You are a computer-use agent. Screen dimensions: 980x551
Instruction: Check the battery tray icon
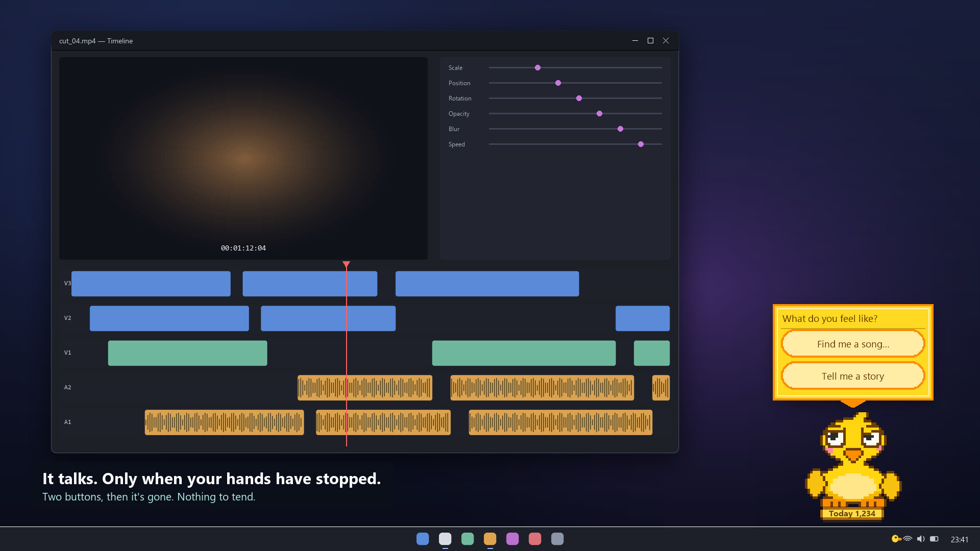[x=934, y=539]
